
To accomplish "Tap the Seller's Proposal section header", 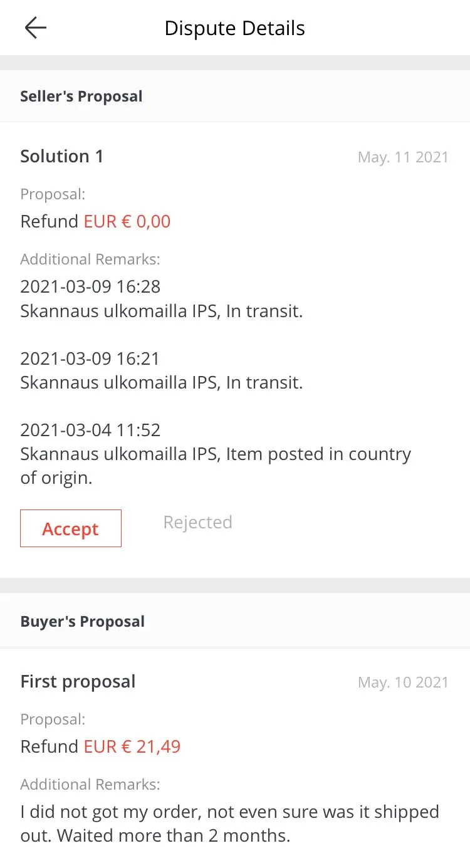I will (x=81, y=97).
